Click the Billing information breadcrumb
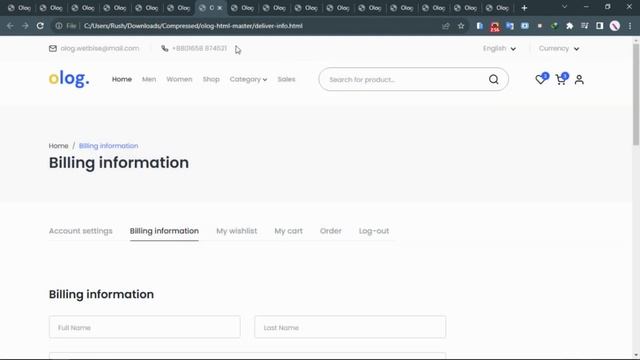The height and width of the screenshot is (360, 640). click(109, 146)
